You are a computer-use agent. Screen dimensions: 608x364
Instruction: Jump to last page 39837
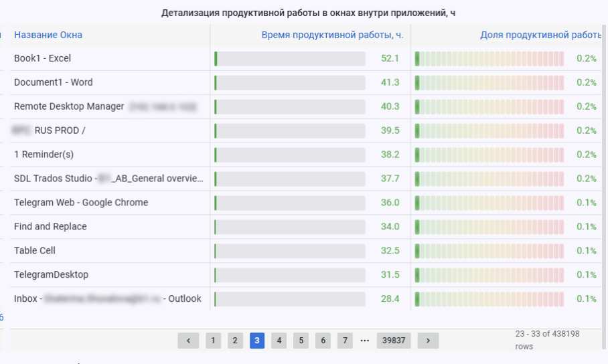click(394, 341)
